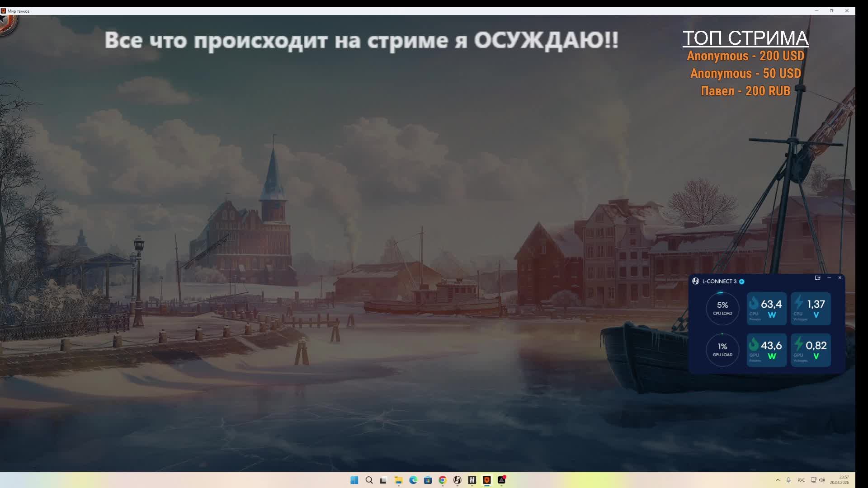Click the ОСУЖДАЮ stream banner text
The width and height of the screenshot is (868, 488).
click(x=362, y=40)
